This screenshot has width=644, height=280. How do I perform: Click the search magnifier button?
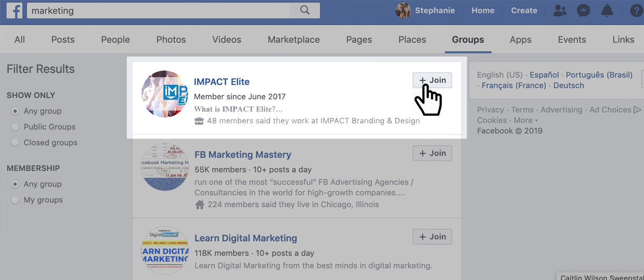coord(305,10)
